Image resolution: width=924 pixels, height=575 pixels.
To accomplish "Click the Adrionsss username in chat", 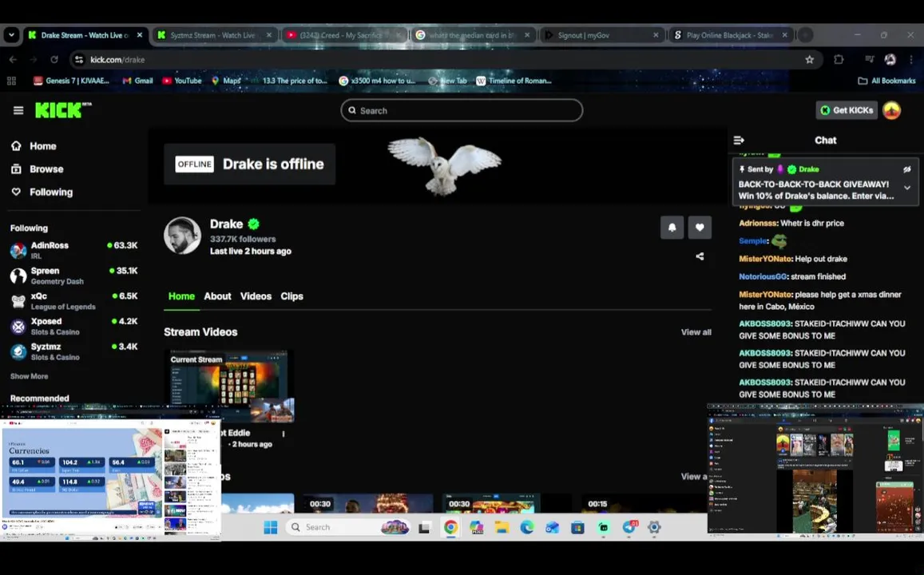I will tap(758, 224).
